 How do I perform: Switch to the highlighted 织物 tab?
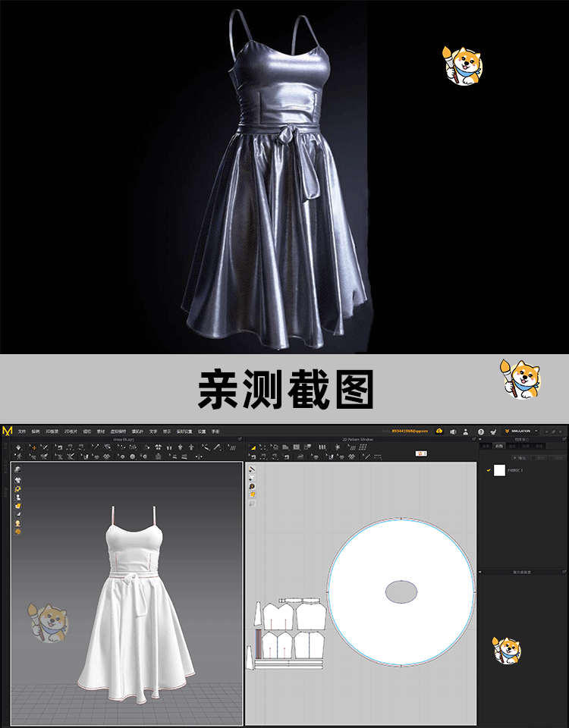click(498, 447)
